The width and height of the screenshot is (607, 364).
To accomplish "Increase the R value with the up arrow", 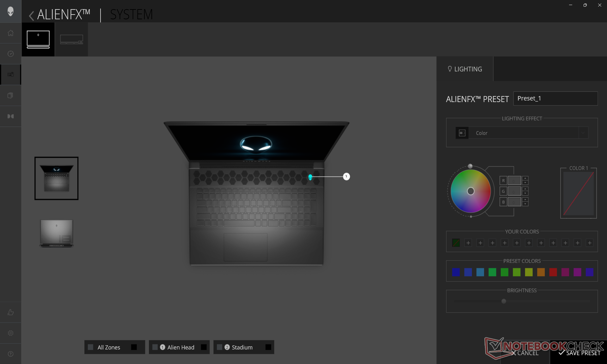I will [525, 178].
